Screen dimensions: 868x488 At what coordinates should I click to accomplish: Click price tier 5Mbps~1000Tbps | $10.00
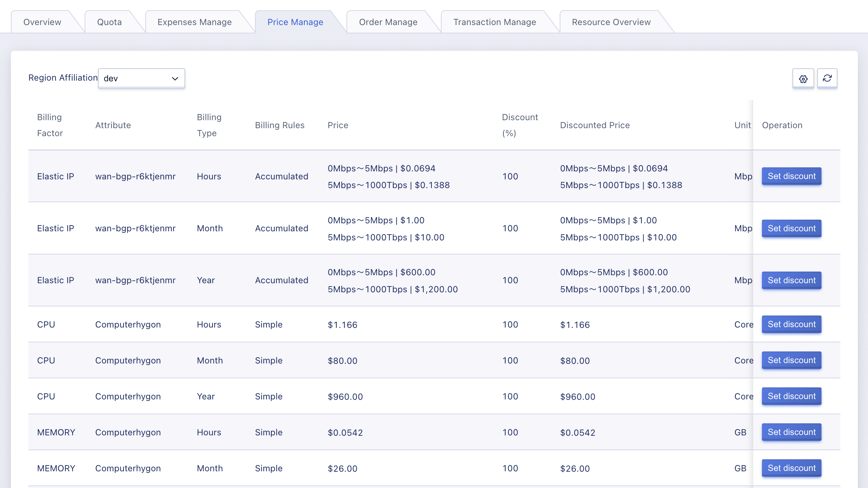point(386,237)
